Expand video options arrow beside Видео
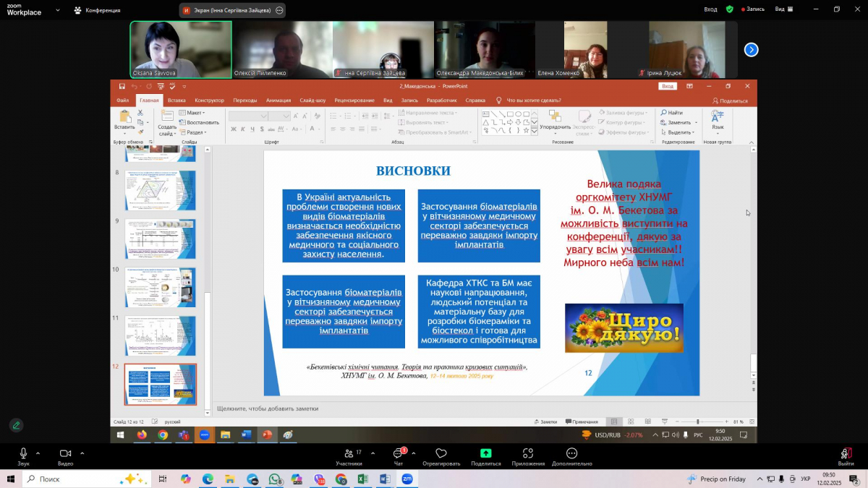Viewport: 868px width, 488px height. (82, 453)
